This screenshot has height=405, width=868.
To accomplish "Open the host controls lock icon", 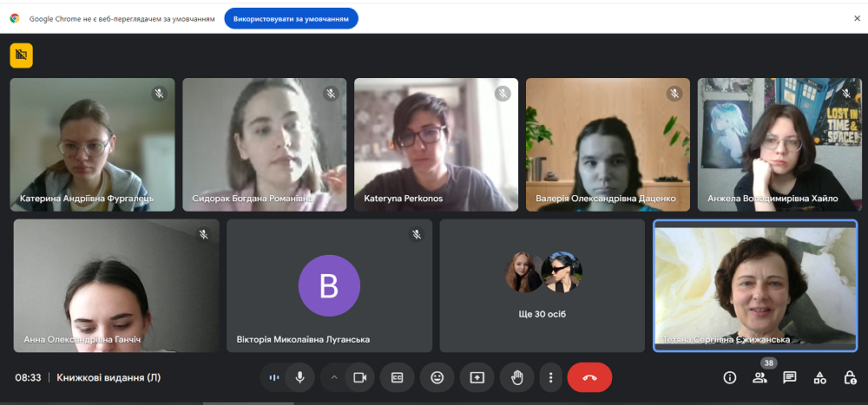I will (850, 377).
